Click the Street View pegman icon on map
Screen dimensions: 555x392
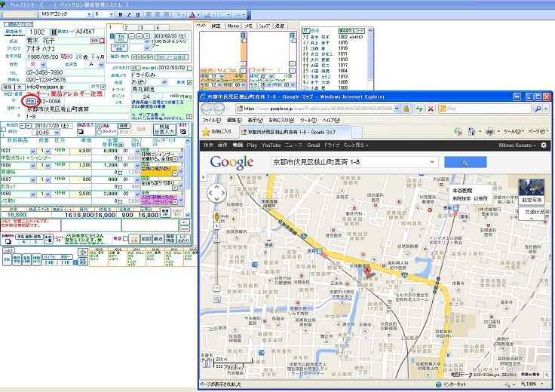coord(216,216)
